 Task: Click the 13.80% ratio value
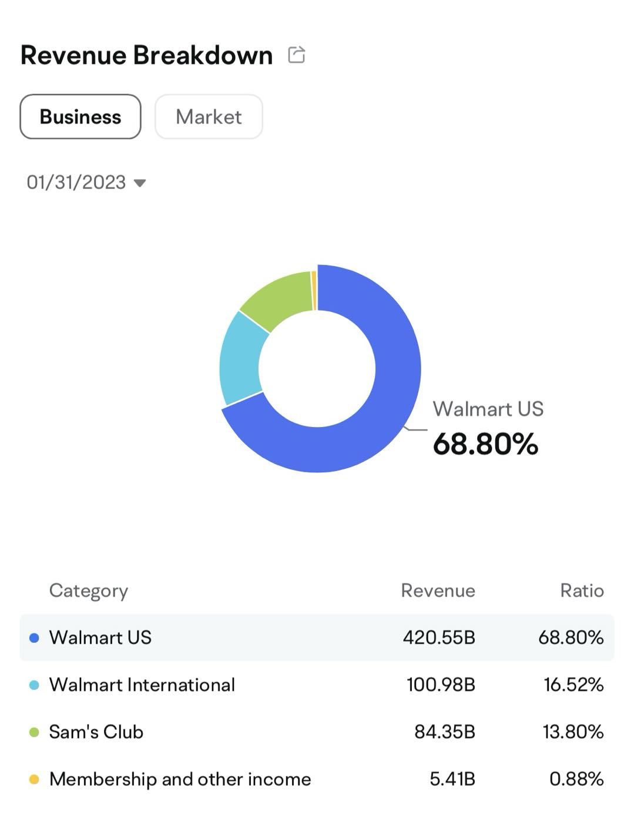point(573,731)
